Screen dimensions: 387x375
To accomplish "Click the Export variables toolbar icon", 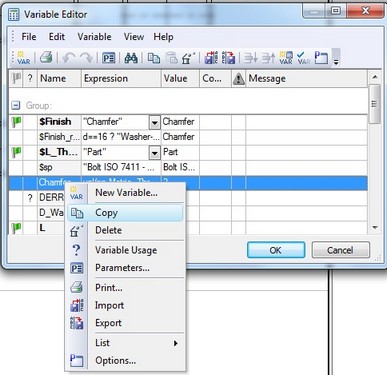I will click(228, 58).
